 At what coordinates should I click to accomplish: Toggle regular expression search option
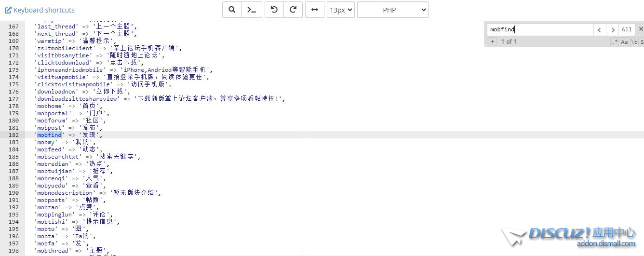(x=615, y=42)
